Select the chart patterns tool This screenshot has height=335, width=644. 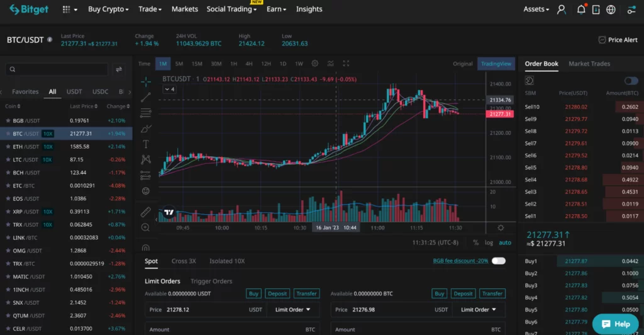click(x=146, y=159)
